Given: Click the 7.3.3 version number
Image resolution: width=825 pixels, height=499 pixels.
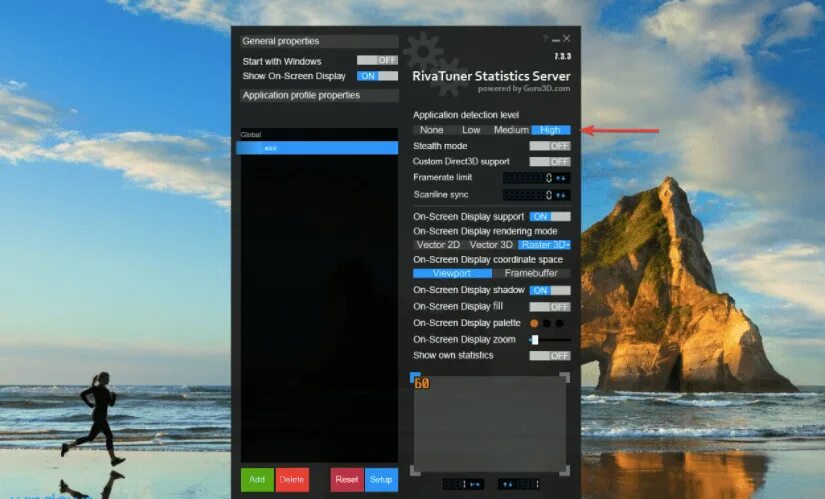Looking at the screenshot, I should [x=562, y=56].
